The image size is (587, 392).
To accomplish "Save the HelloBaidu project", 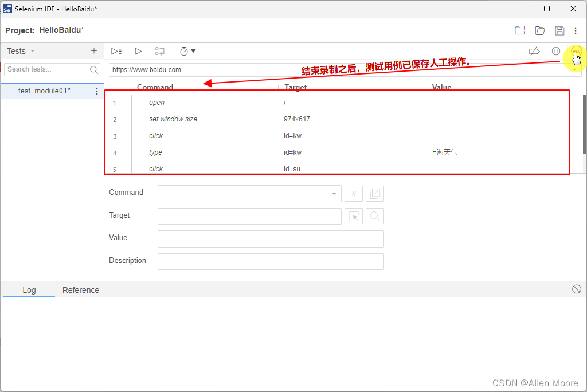I will [x=559, y=30].
